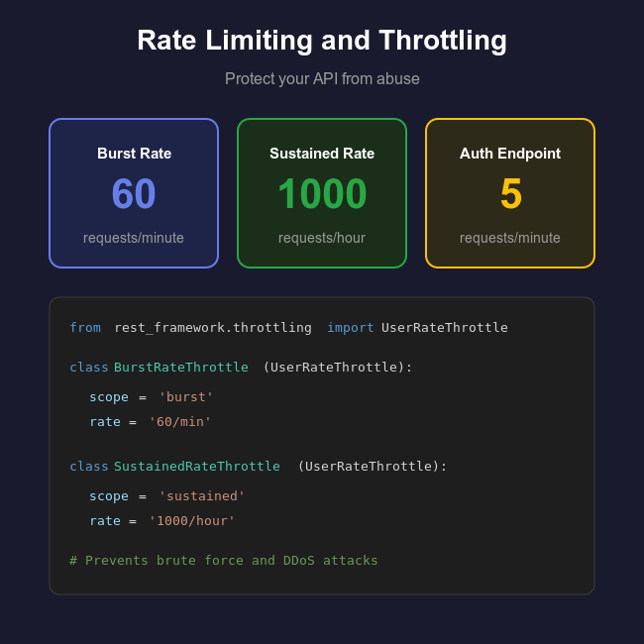Image resolution: width=644 pixels, height=644 pixels.
Task: Click the SustainedRateThrottle class name
Action: click(197, 467)
